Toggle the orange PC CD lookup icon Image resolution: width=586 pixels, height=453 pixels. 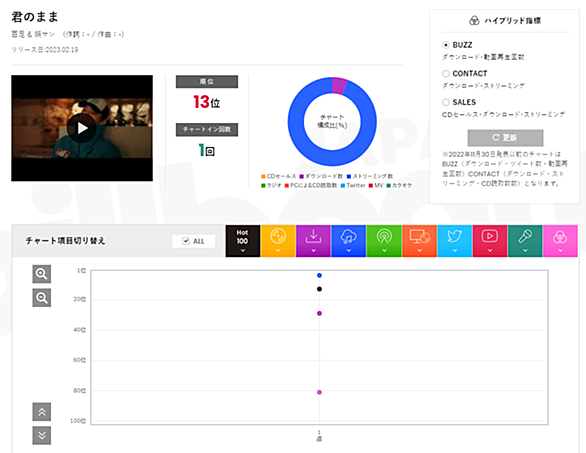coord(419,241)
